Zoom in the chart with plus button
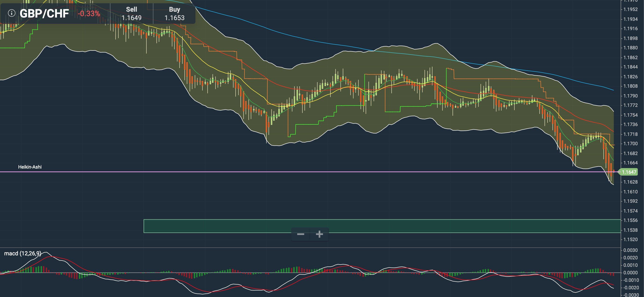Image resolution: width=644 pixels, height=297 pixels. pyautogui.click(x=319, y=234)
